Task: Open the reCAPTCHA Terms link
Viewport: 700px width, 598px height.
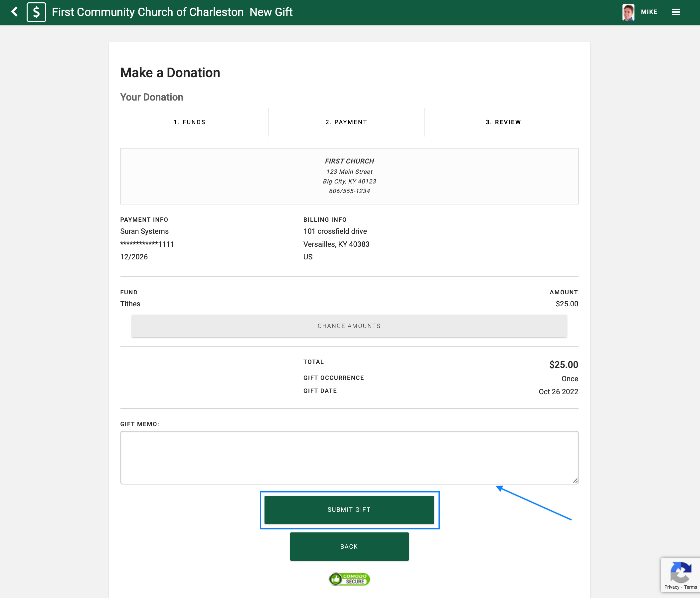Action: [x=690, y=587]
